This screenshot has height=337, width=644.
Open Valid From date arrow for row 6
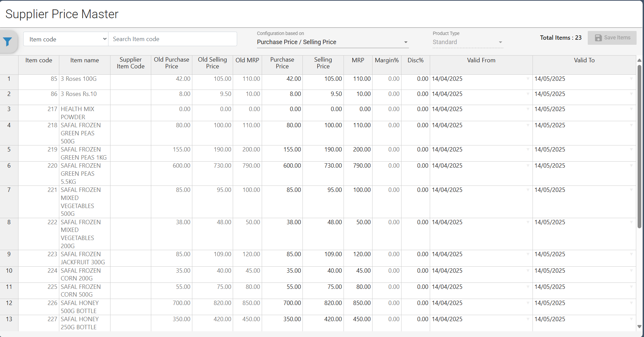click(x=528, y=166)
